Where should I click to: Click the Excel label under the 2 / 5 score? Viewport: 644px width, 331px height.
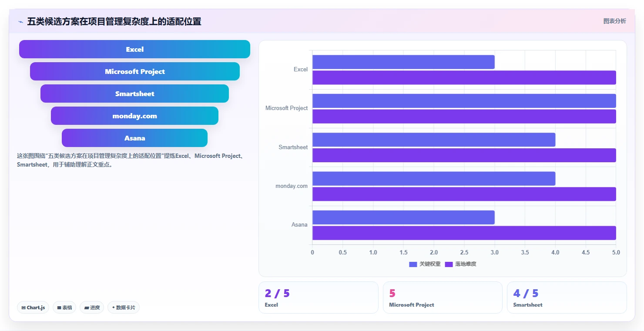coord(271,305)
